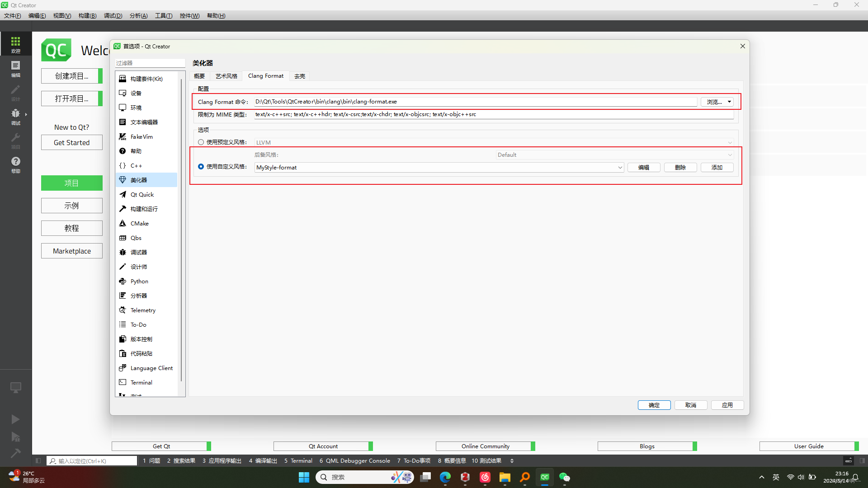This screenshot has width=868, height=488.
Task: Open the WeChat icon in the taskbar
Action: 564,477
